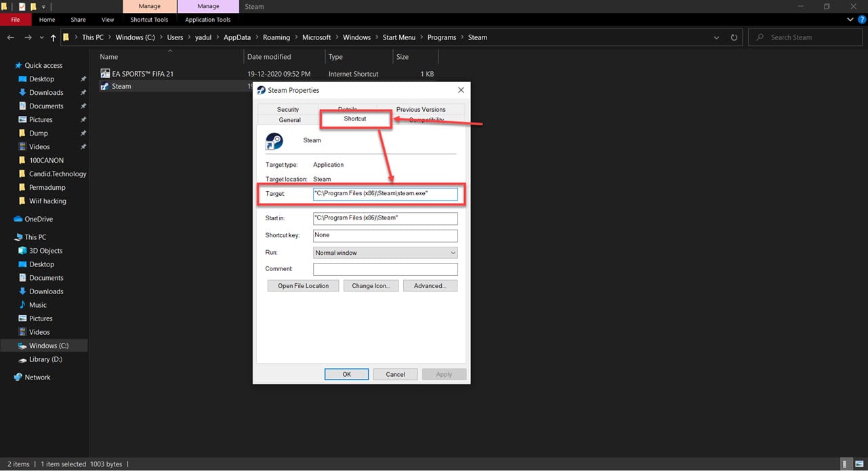Open the Previous Versions tab in properties
This screenshot has width=868, height=471.
[421, 109]
